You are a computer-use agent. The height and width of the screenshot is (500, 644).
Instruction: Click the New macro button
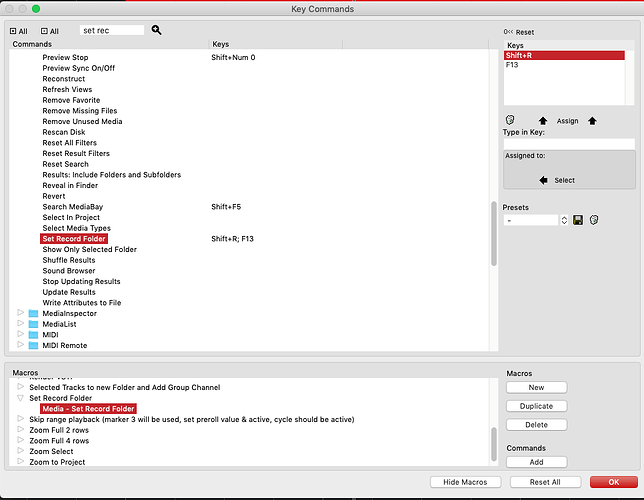536,387
